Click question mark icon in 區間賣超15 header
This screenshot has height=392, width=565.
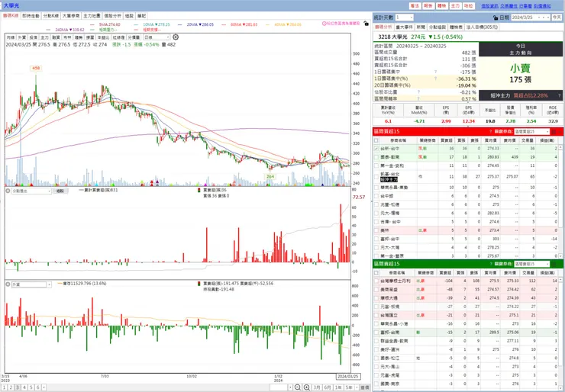coord(490,264)
